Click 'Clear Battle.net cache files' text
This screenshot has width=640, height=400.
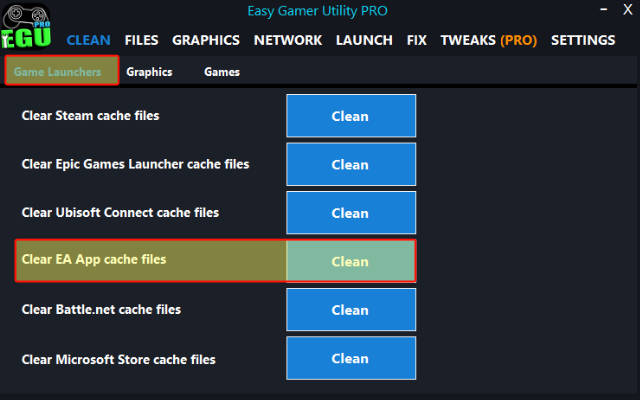coord(101,309)
